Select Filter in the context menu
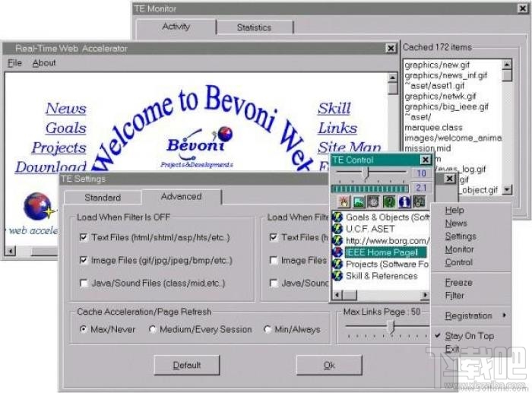The height and width of the screenshot is (393, 532). pos(454,295)
